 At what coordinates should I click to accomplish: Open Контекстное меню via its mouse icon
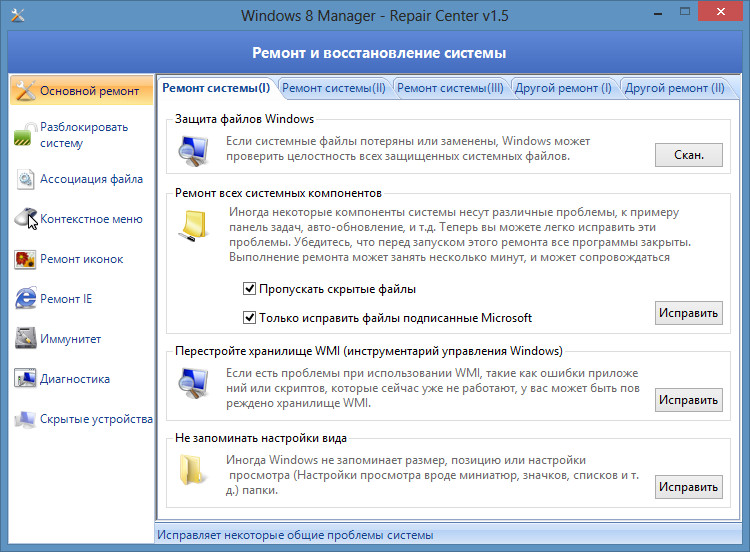24,219
